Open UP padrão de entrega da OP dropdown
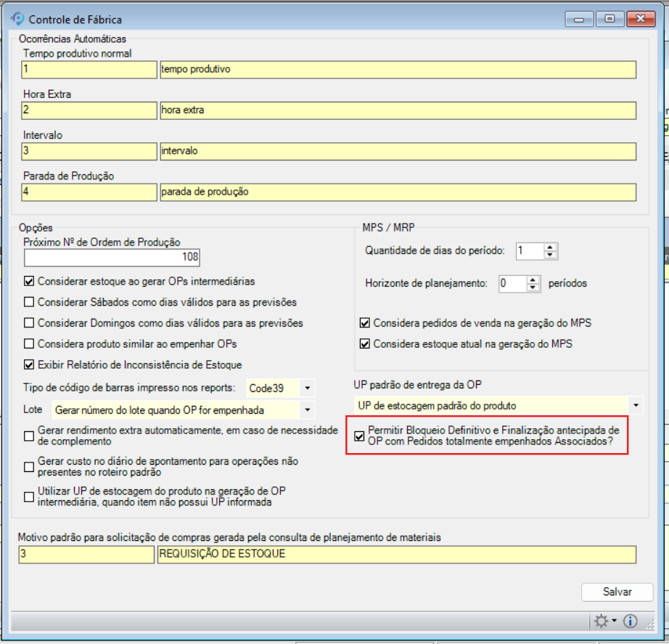Screen dimensions: 669x644 pyautogui.click(x=636, y=405)
